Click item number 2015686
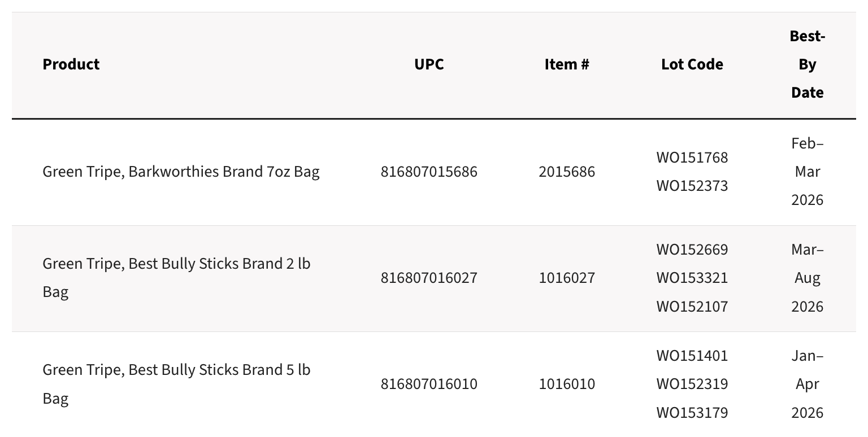Viewport: 868px width, 437px height. tap(567, 172)
